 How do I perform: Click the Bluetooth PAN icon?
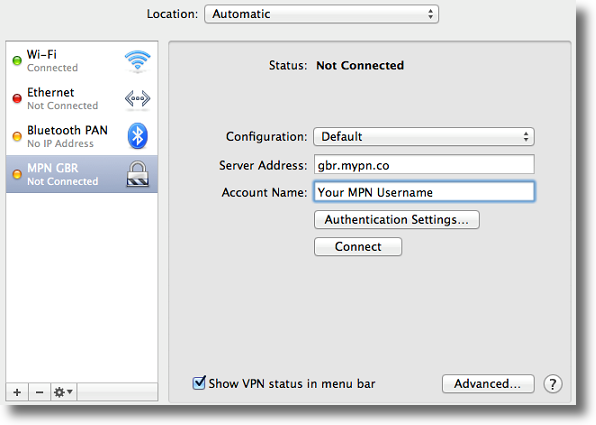138,136
